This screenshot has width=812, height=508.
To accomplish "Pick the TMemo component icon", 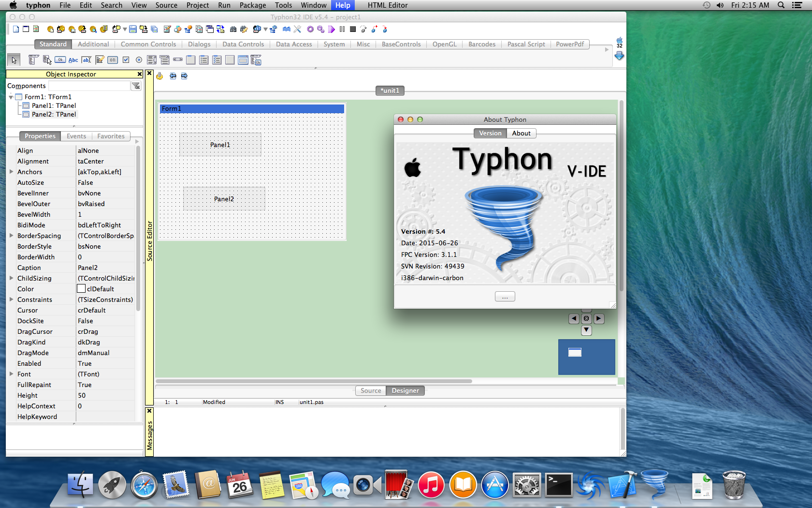I will point(100,60).
